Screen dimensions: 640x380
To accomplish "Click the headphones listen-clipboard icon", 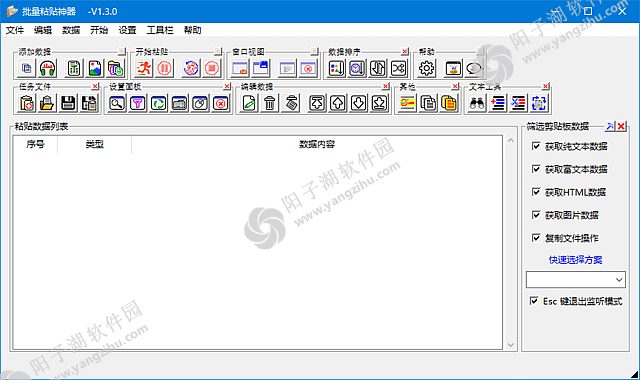I will 47,68.
